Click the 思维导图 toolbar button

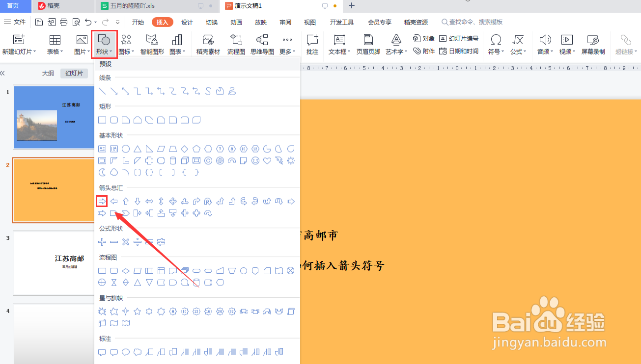click(262, 45)
